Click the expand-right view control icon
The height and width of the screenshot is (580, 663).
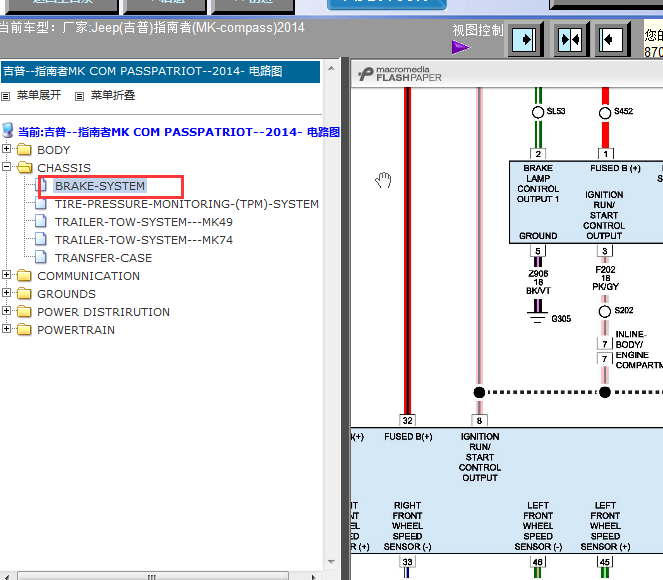pyautogui.click(x=524, y=40)
